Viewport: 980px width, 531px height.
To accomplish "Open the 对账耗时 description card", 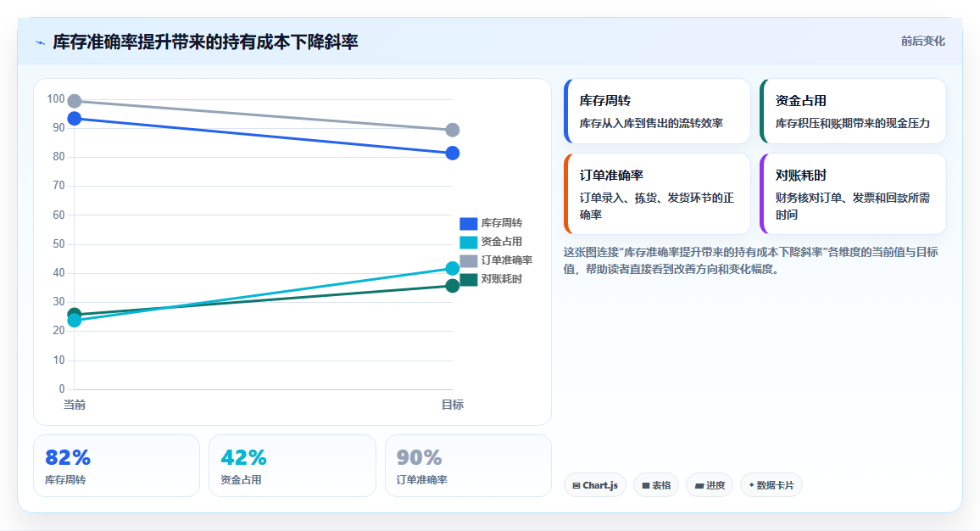I will (x=853, y=194).
